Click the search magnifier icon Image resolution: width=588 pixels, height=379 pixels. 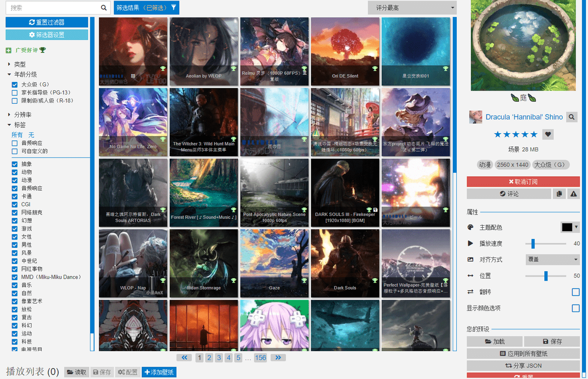[103, 8]
